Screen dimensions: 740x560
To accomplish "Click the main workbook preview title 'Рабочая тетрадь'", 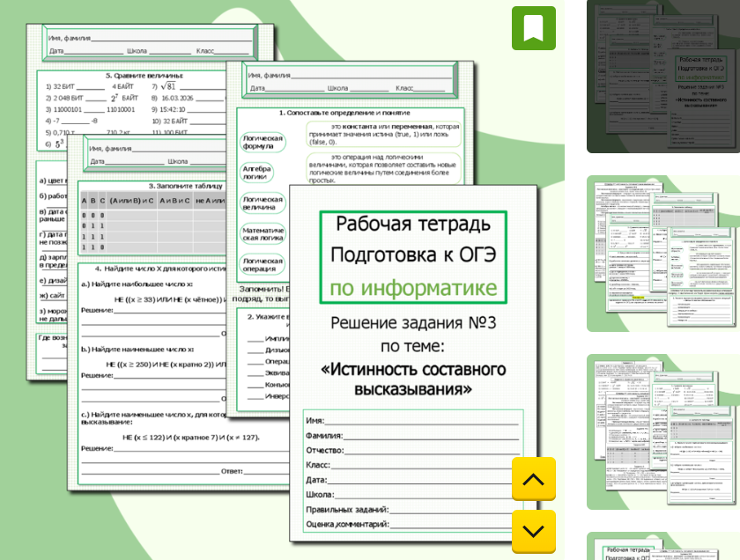I will [x=413, y=224].
